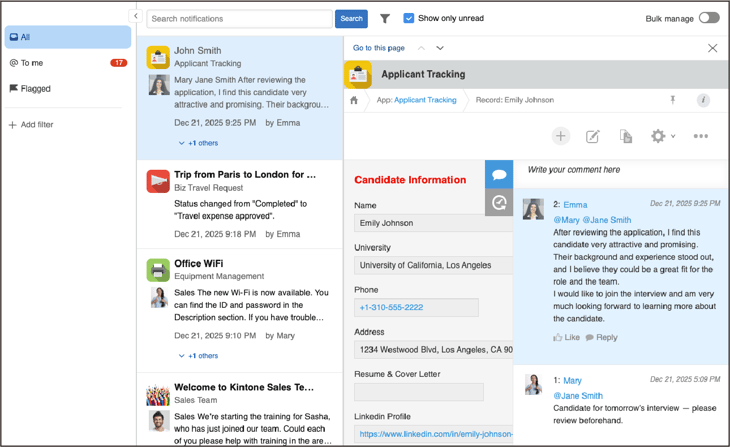The image size is (730, 447).
Task: Open the settings gear dropdown
Action: [662, 136]
